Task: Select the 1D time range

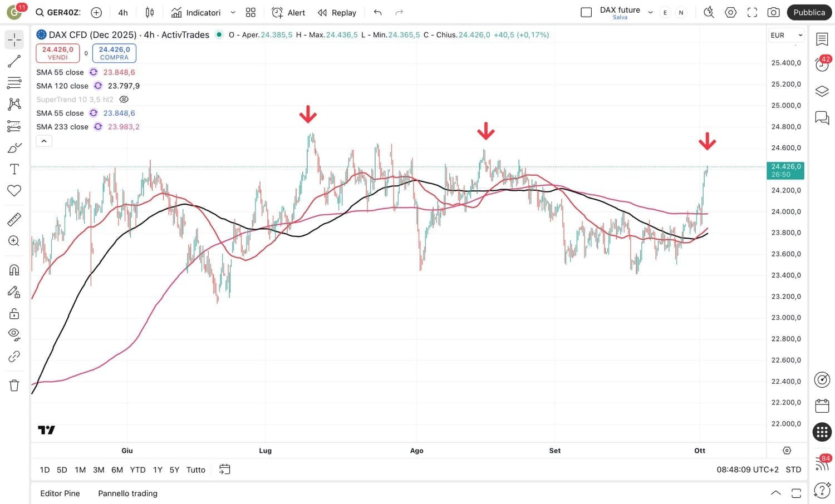Action: (45, 470)
